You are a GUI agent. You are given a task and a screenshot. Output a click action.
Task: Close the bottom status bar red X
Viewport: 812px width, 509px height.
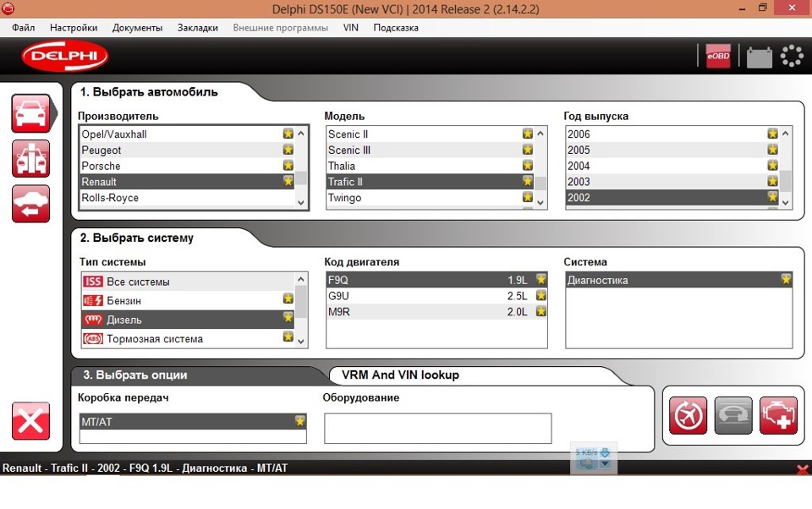(x=803, y=469)
